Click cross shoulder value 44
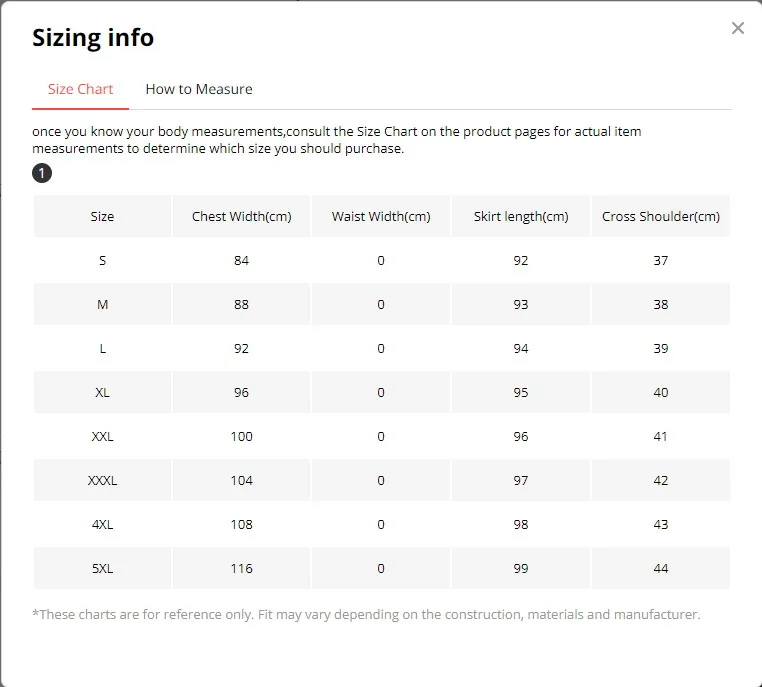 660,568
